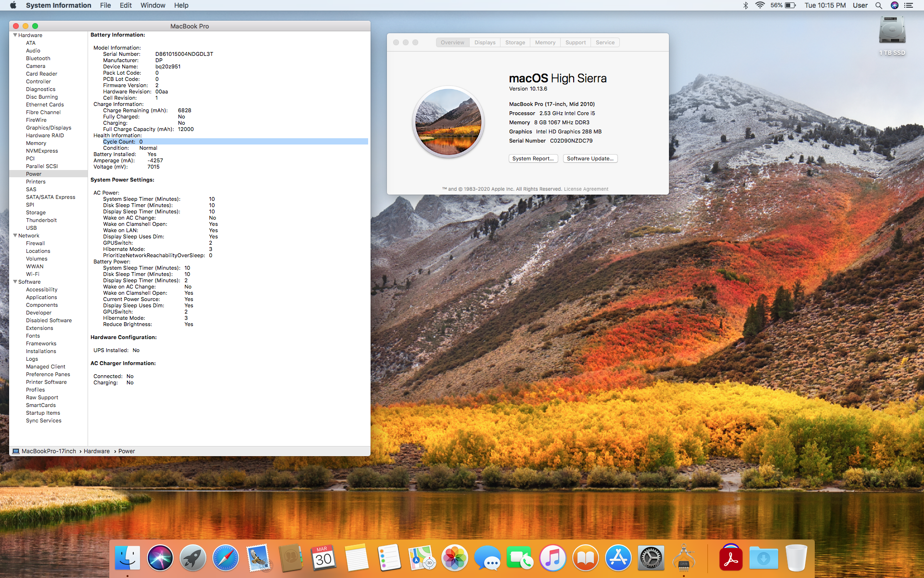Viewport: 924px width, 578px height.
Task: Open the License Agreement link
Action: (586, 189)
